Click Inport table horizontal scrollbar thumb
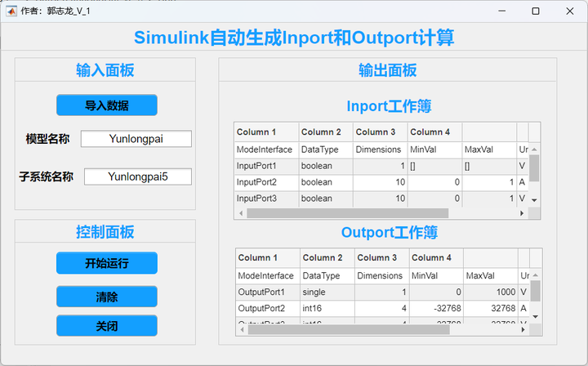Image resolution: width=588 pixels, height=366 pixels. [348, 213]
